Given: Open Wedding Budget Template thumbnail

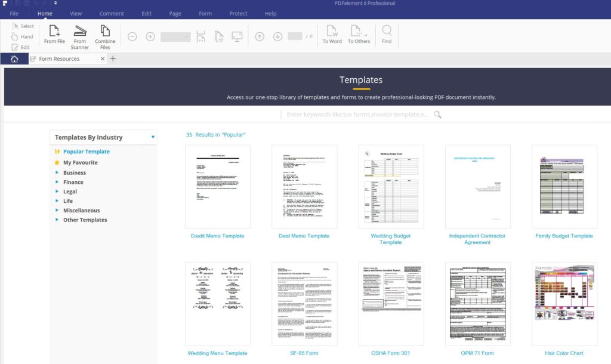Looking at the screenshot, I should tap(391, 187).
